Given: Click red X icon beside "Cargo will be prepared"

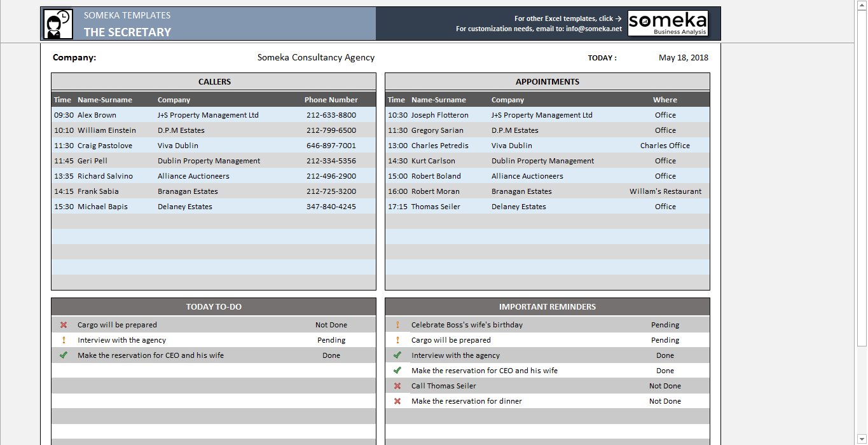Looking at the screenshot, I should click(63, 324).
